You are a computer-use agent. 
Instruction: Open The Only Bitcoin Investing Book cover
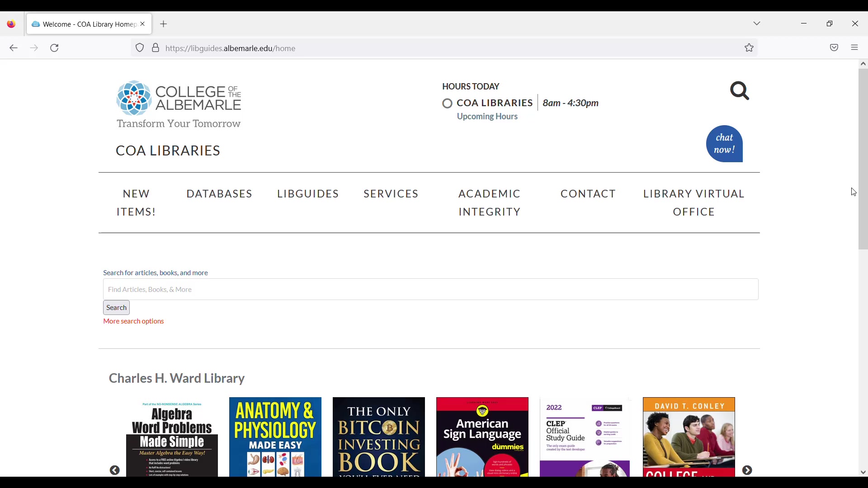point(379,437)
